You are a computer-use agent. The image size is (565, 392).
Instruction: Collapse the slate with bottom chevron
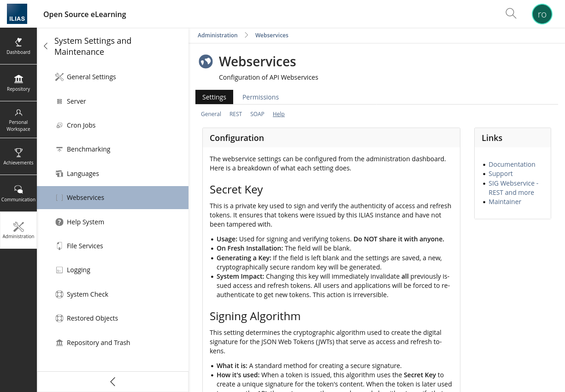click(x=112, y=381)
